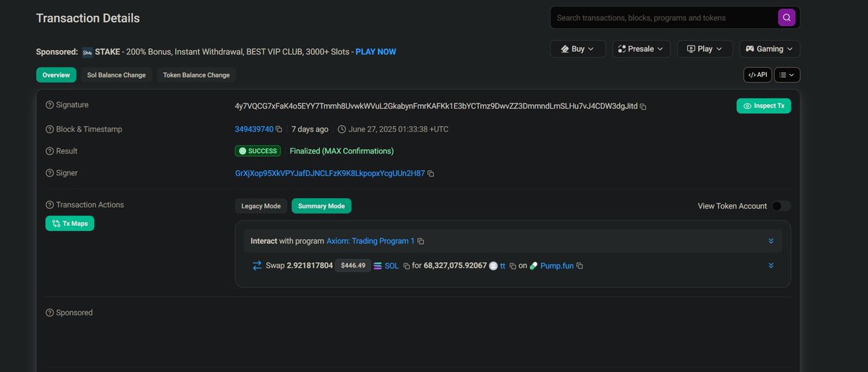This screenshot has height=372, width=868.
Task: Open the signer address link
Action: tap(330, 174)
